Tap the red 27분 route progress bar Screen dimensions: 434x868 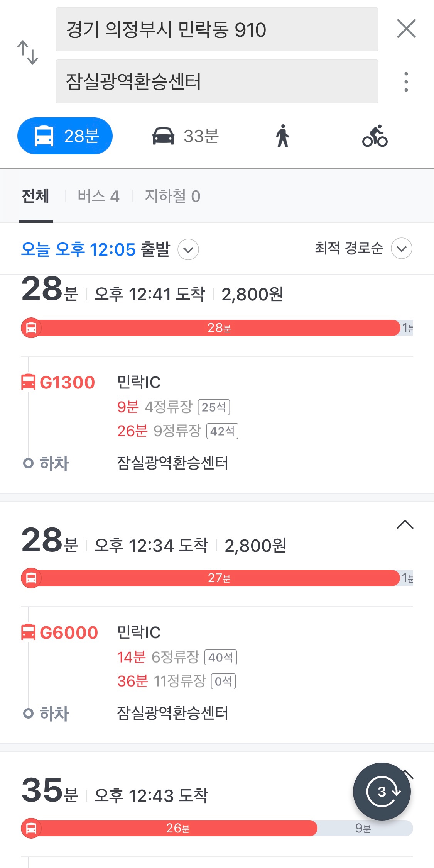pos(218,578)
